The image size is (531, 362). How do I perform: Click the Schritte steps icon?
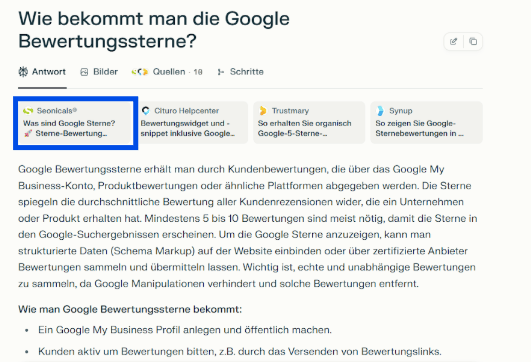[x=221, y=72]
